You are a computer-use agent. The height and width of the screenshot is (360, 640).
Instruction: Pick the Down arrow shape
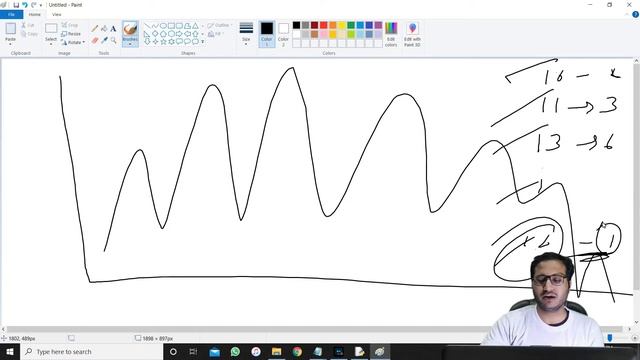point(147,42)
